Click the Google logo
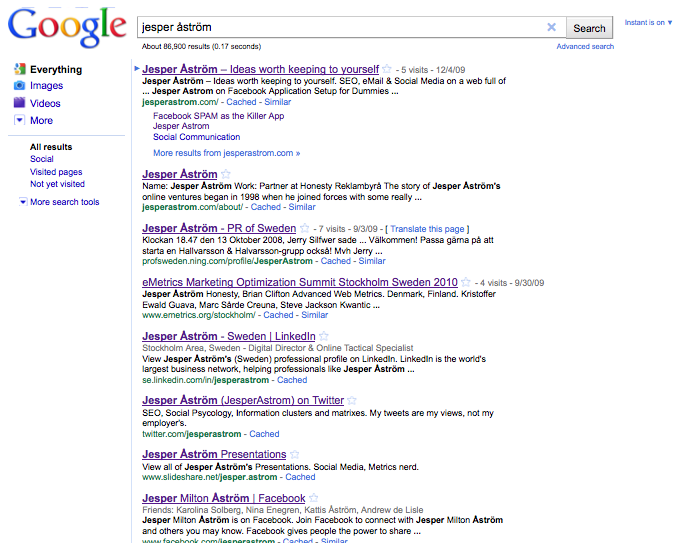The width and height of the screenshot is (692, 543). click(67, 27)
